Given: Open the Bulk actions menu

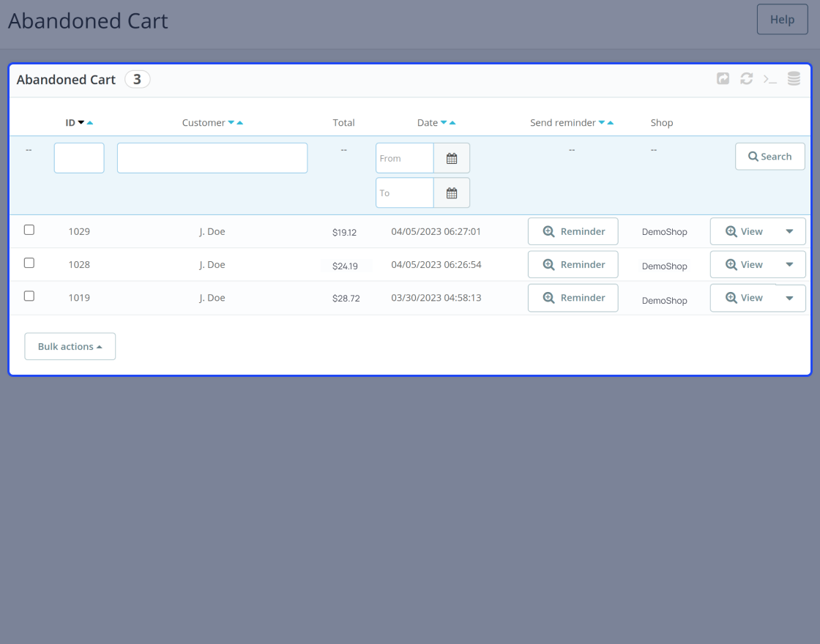Looking at the screenshot, I should [70, 347].
